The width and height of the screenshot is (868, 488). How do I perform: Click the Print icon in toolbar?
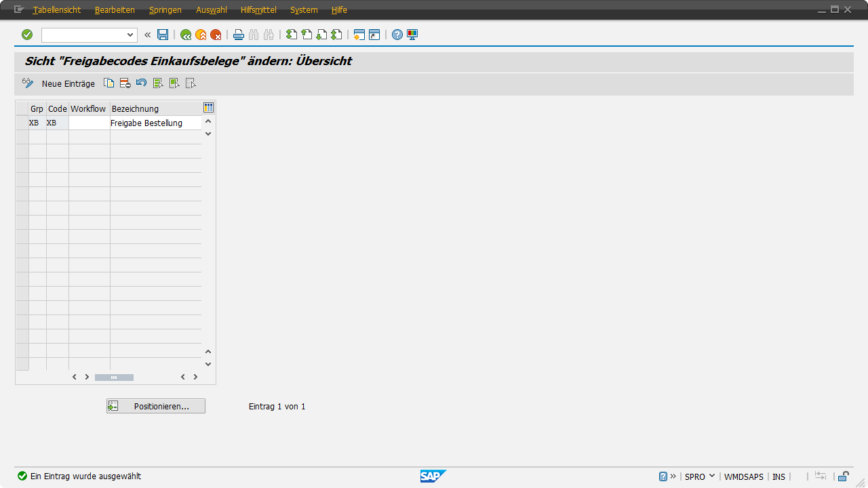tap(239, 35)
